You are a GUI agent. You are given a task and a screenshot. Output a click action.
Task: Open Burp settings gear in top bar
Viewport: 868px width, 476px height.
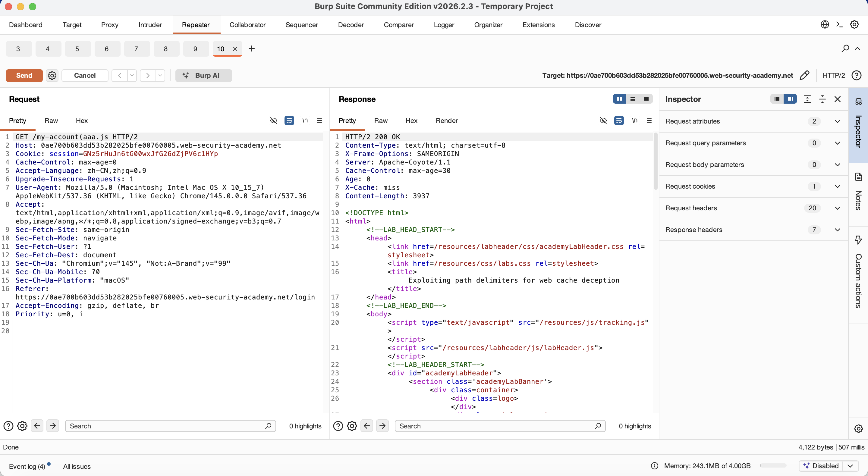pos(854,25)
